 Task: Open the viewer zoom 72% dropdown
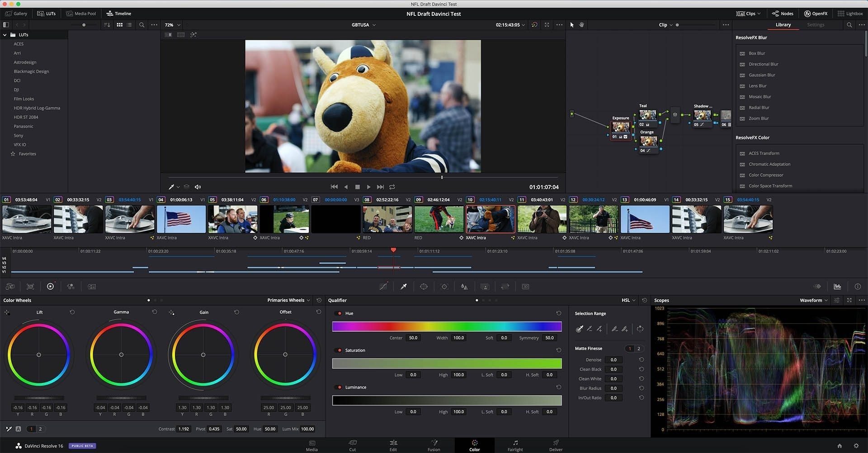173,25
